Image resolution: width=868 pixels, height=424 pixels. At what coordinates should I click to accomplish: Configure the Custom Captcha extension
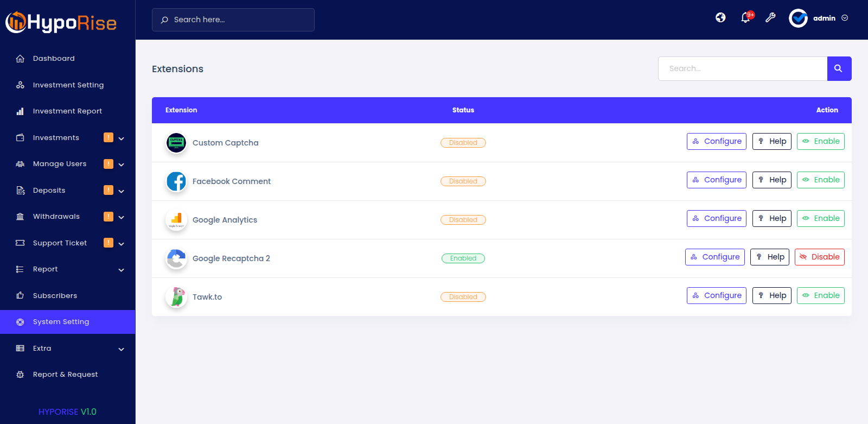point(716,141)
